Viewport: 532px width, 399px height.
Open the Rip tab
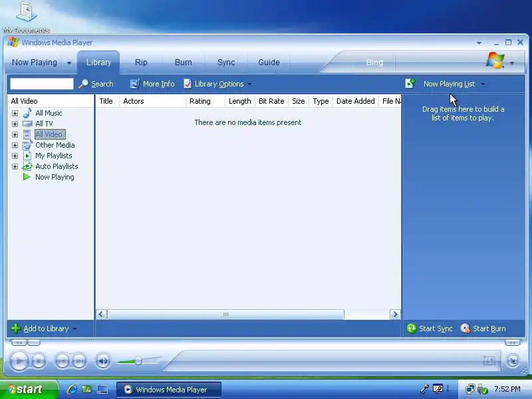tap(141, 63)
